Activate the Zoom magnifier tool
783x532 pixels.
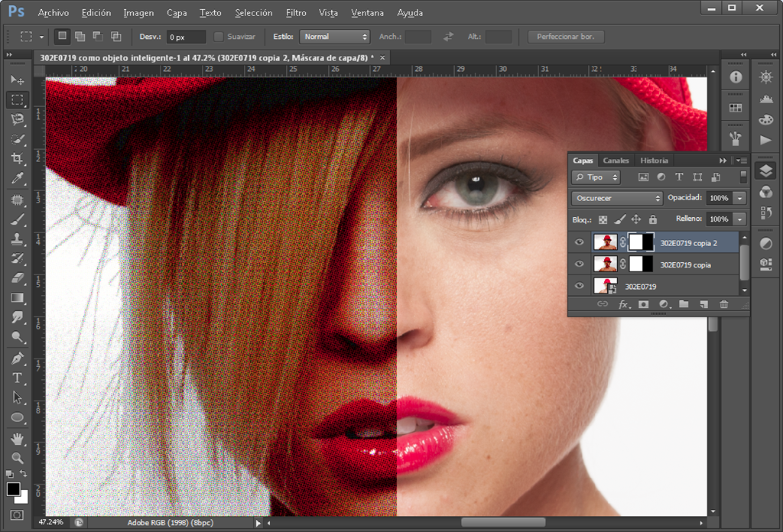click(x=17, y=458)
